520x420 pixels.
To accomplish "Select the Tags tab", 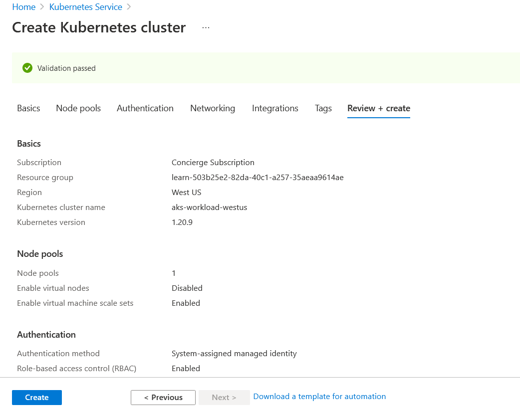I will pyautogui.click(x=323, y=108).
